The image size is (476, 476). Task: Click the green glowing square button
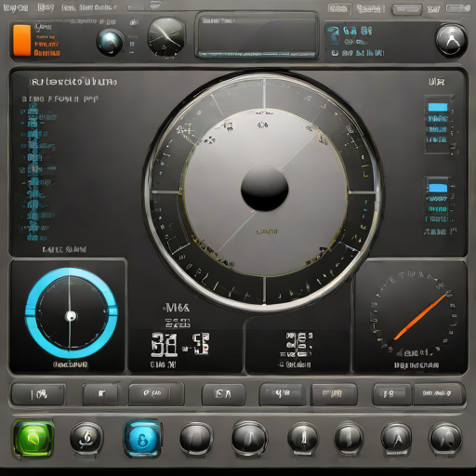33,438
